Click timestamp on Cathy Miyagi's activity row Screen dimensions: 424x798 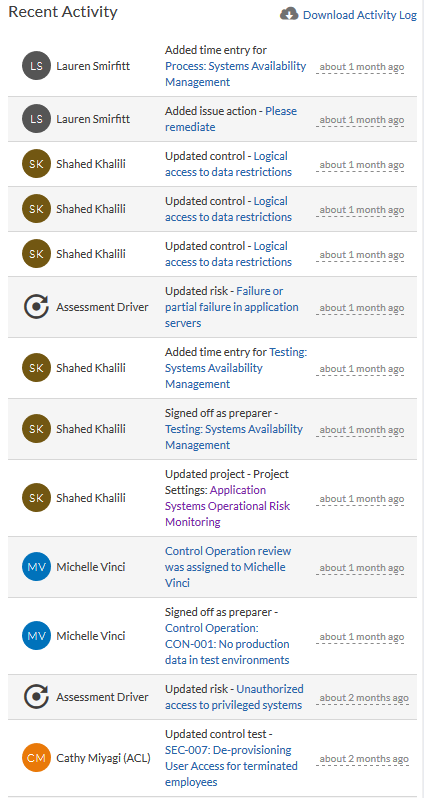(x=364, y=759)
